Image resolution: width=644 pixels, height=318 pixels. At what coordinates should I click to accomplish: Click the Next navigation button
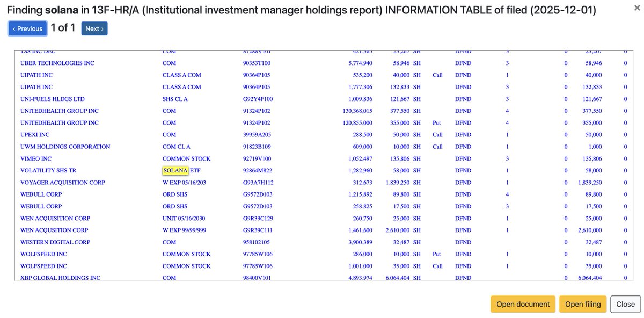(94, 28)
